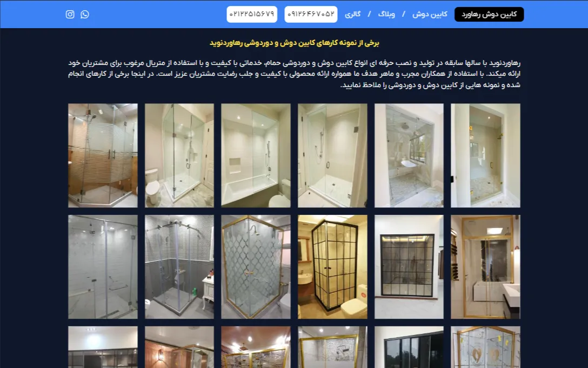Open the gray tile sliding shower photo
Viewport: 588px width, 368px height.
pyautogui.click(x=179, y=267)
